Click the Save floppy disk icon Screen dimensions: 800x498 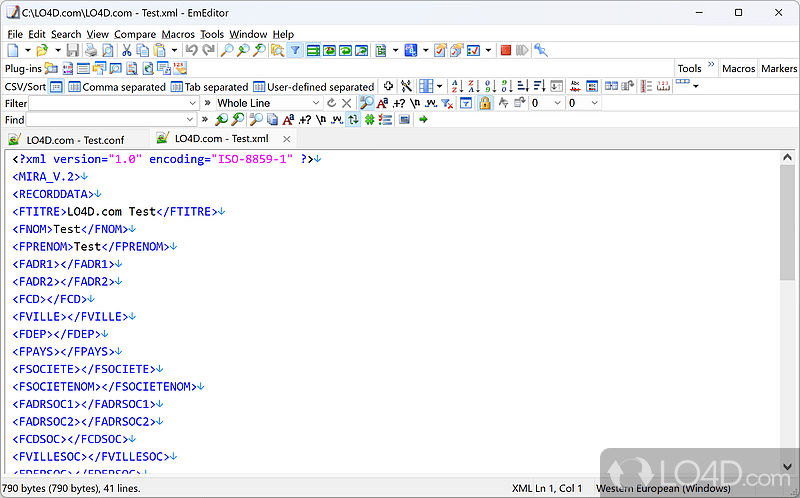pos(73,50)
